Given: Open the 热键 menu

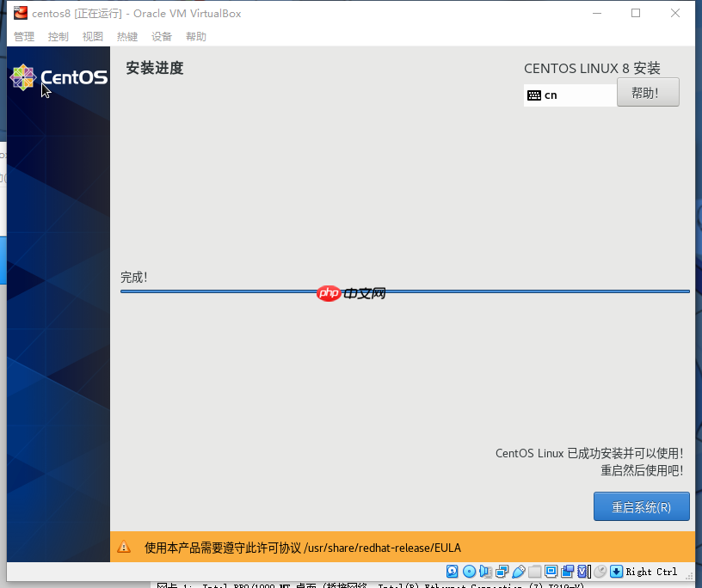Looking at the screenshot, I should coord(126,36).
